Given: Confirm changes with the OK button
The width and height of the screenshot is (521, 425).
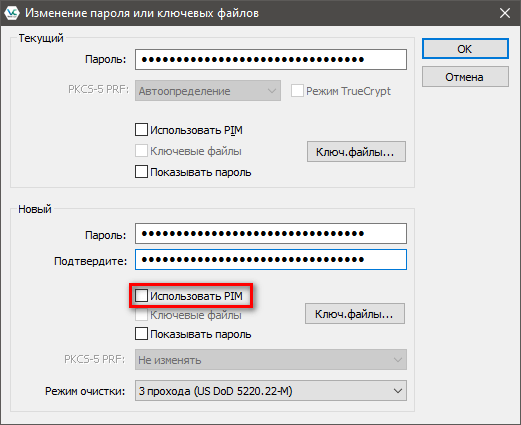Looking at the screenshot, I should (x=465, y=49).
